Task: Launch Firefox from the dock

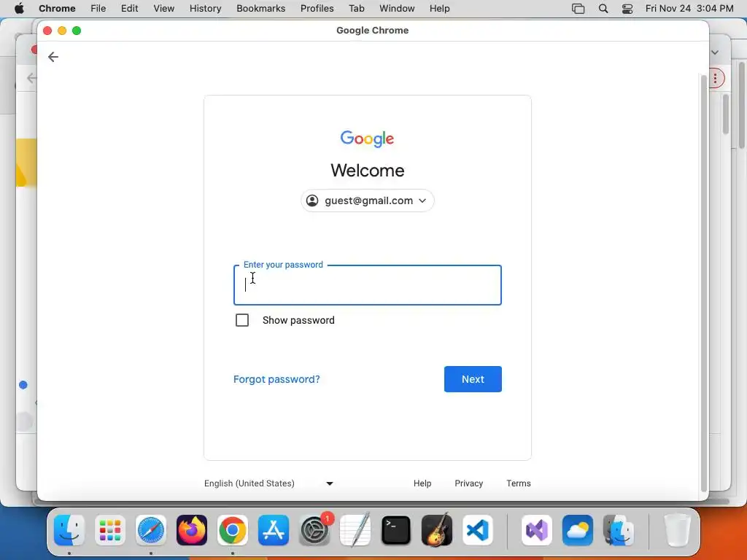Action: (192, 530)
